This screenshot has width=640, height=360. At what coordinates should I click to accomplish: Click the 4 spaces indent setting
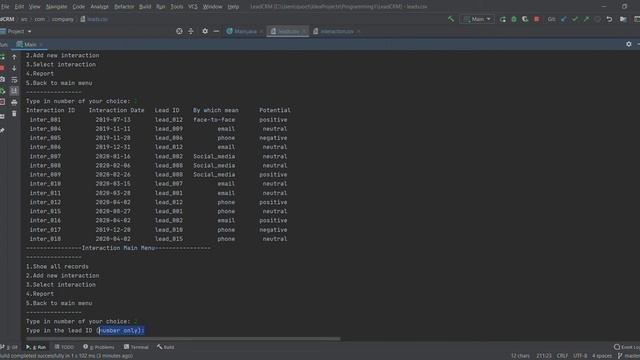click(602, 356)
